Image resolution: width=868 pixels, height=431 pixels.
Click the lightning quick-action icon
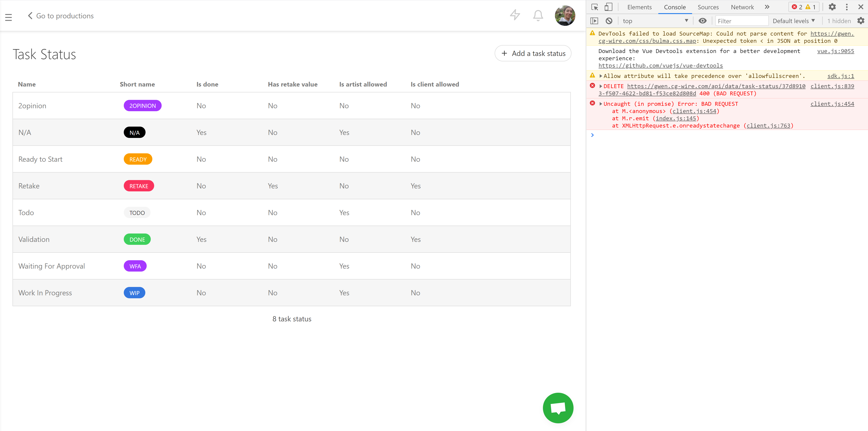515,15
